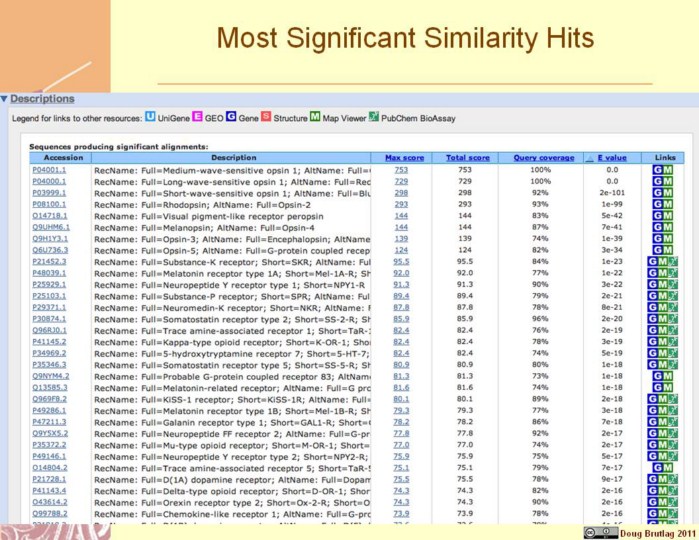Click the Map Viewer 'M' legend icon
Viewport: 699px width, 540px height.
tap(315, 118)
